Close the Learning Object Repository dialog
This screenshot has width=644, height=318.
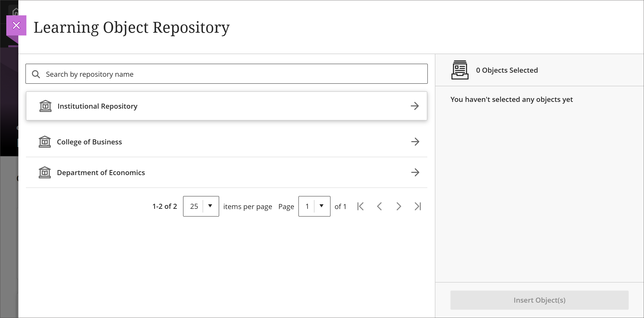pos(16,25)
